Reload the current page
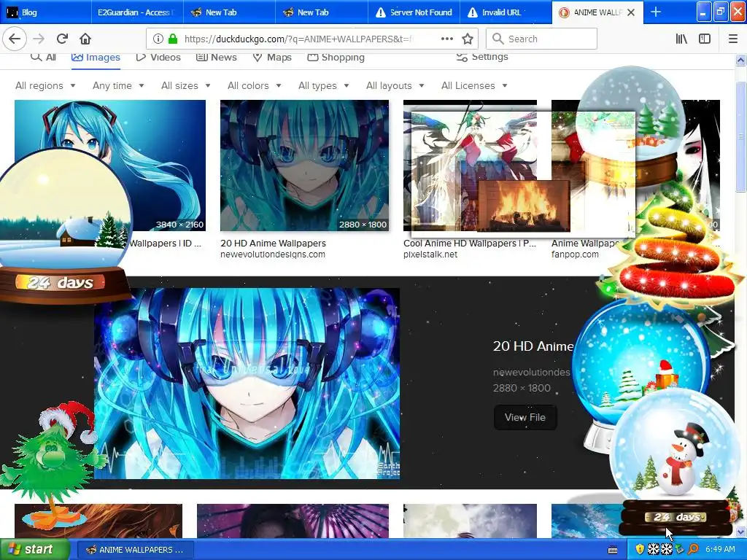 click(x=62, y=39)
